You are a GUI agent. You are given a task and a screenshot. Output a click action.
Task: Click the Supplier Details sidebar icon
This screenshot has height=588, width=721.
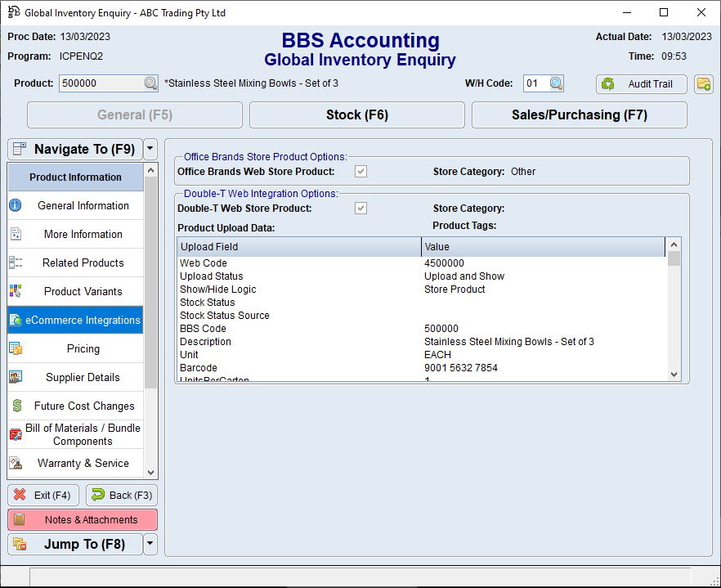pos(16,377)
